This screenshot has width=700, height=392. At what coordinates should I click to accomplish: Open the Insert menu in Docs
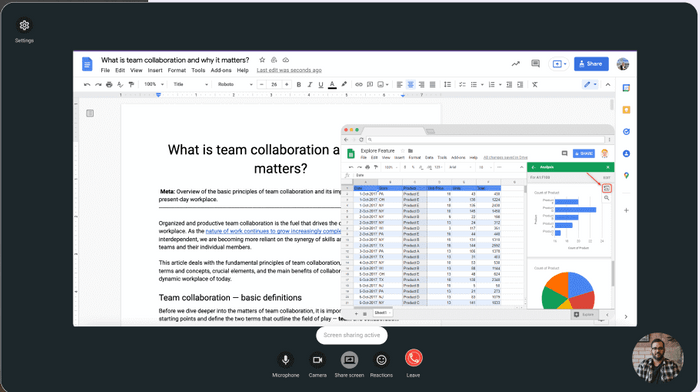click(x=155, y=71)
